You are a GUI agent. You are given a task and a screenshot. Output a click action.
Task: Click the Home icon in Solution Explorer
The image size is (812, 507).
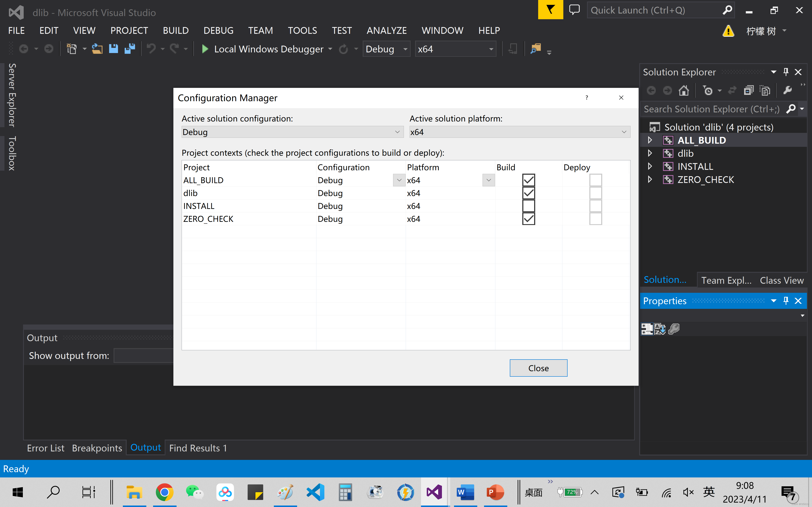pos(684,90)
